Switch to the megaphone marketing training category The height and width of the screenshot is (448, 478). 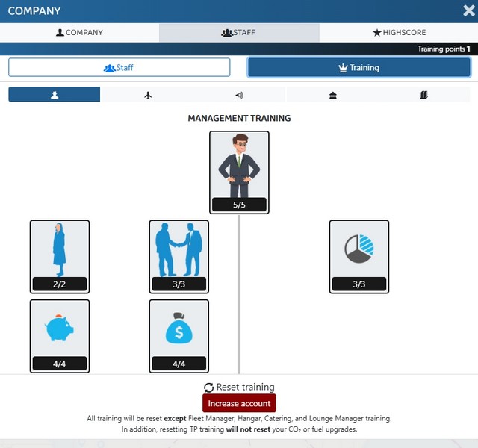pyautogui.click(x=239, y=95)
